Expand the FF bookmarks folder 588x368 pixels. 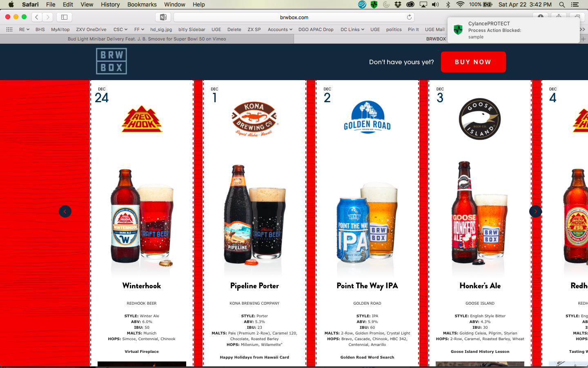pyautogui.click(x=139, y=29)
